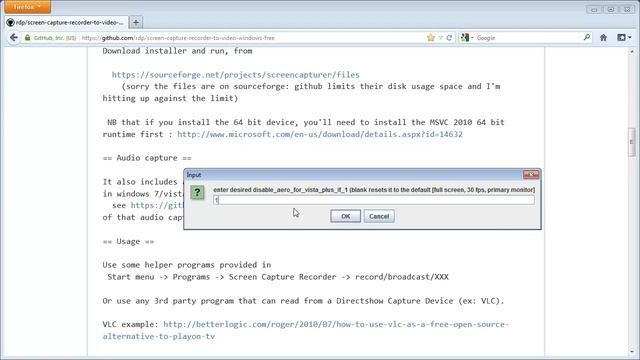This screenshot has width=640, height=360.
Task: Open the orange Firefox menu button
Action: click(27, 7)
